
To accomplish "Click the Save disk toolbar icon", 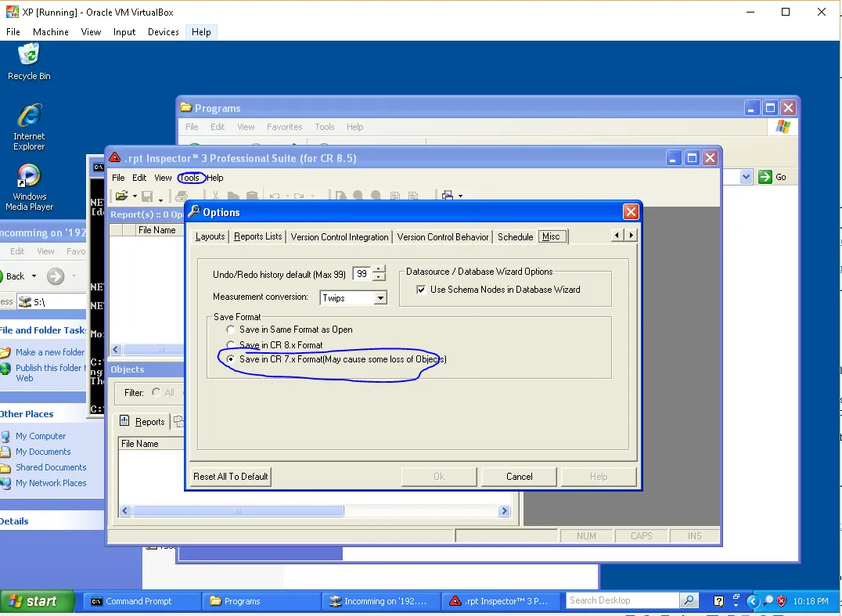I will [x=147, y=196].
